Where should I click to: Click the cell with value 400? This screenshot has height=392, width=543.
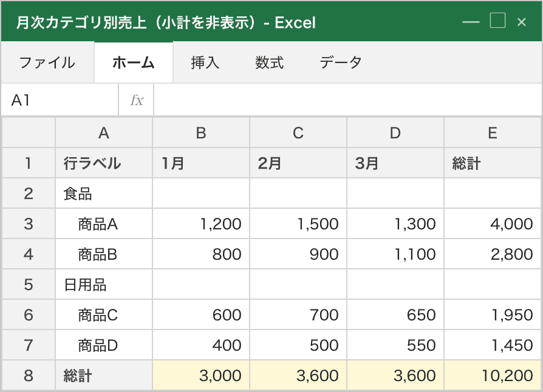point(201,345)
